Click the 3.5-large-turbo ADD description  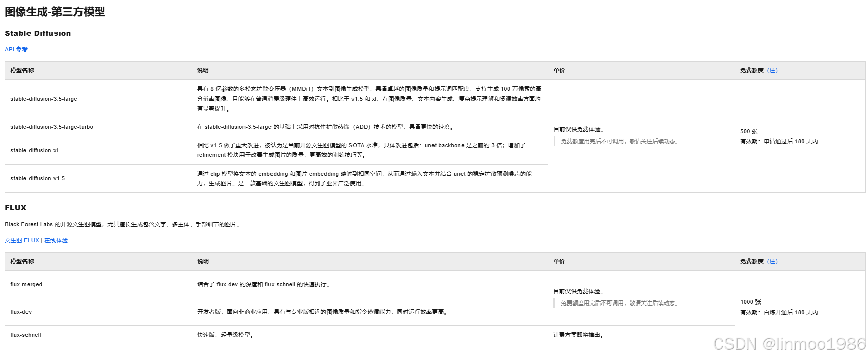[325, 127]
